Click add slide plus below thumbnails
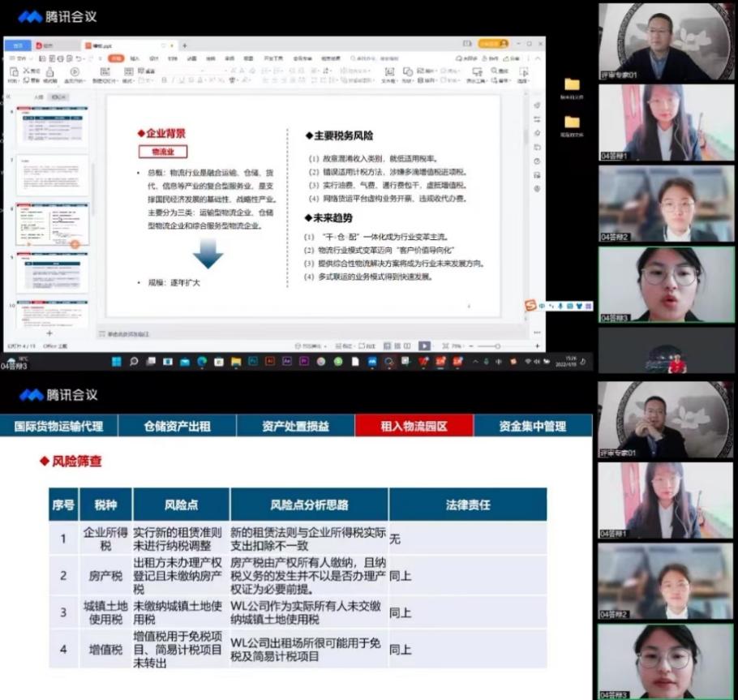 point(49,333)
